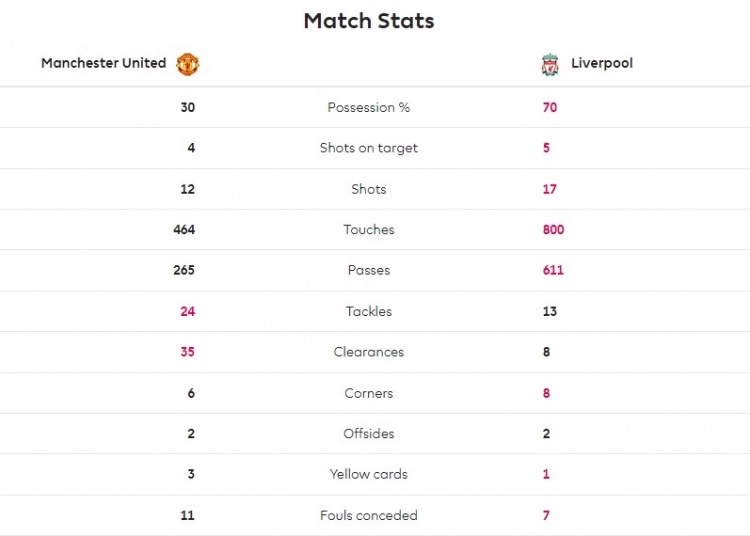Viewport: 750px width, 536px height.
Task: Select the Match Stats heading
Action: pos(369,21)
